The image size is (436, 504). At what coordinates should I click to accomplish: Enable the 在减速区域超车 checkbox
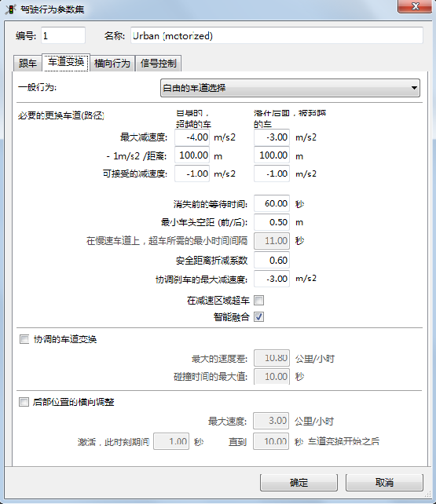[x=258, y=301]
